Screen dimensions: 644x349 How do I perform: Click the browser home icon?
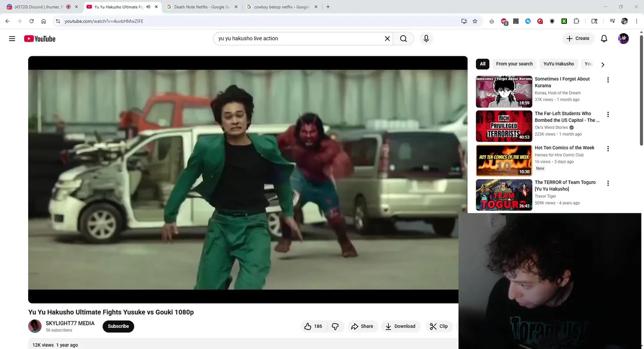44,21
